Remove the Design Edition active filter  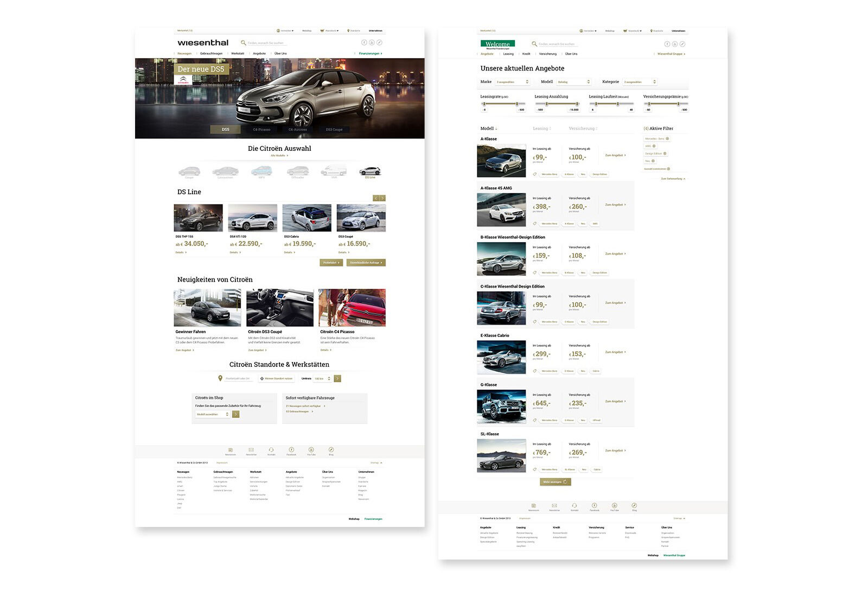click(x=665, y=154)
